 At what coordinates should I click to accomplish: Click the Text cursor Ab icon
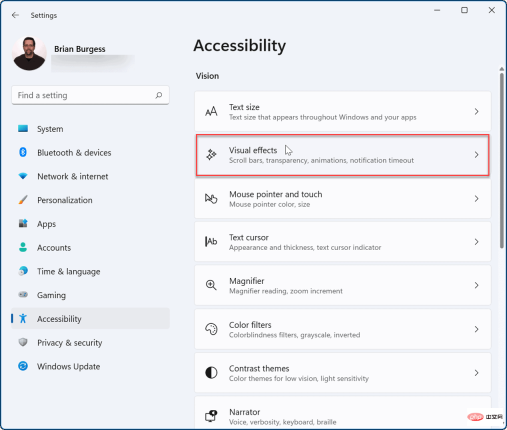tap(211, 241)
